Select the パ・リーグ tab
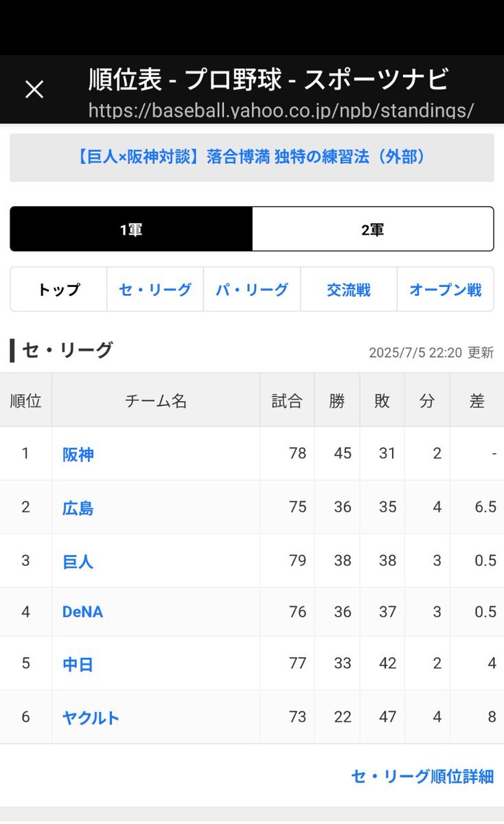The image size is (504, 824). coord(252,290)
